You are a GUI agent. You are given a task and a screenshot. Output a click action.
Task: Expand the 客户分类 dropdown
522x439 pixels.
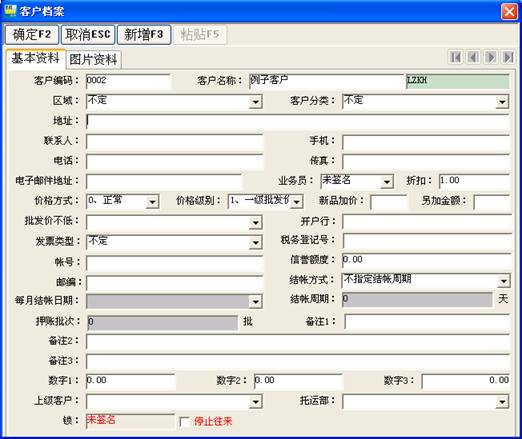click(502, 102)
